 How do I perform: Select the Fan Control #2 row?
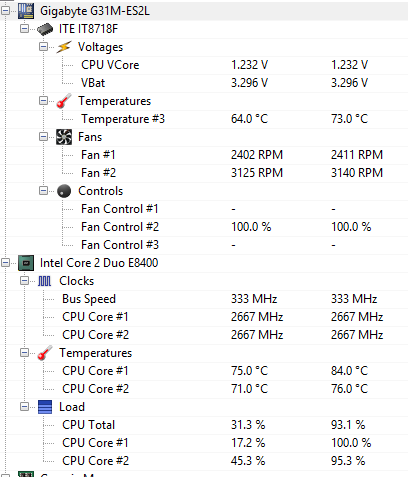(204, 227)
